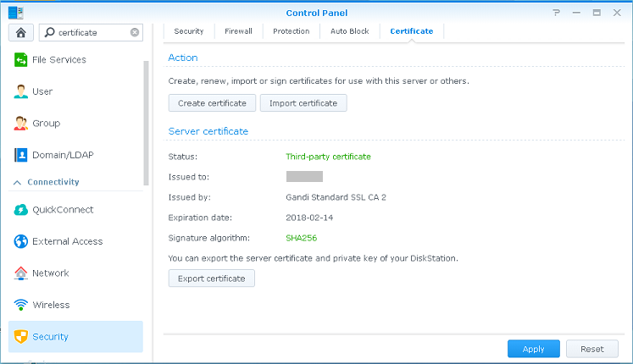Open Network settings house icon
633x364 pixels.
[21, 273]
